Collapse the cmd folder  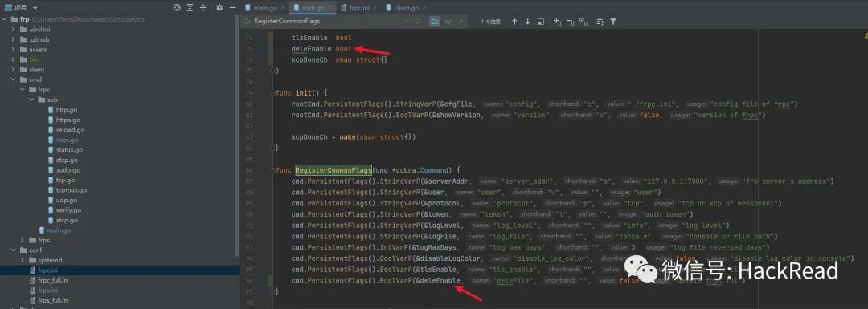pos(14,79)
